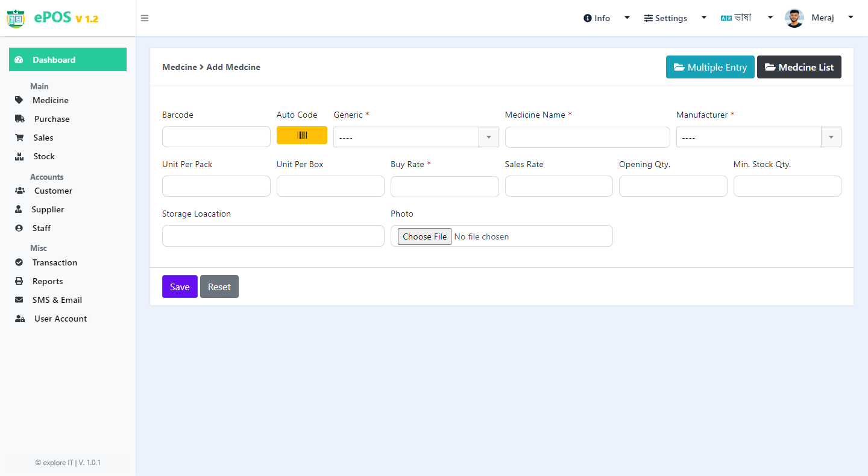Click the purple Save button
This screenshot has width=868, height=476.
(x=180, y=287)
